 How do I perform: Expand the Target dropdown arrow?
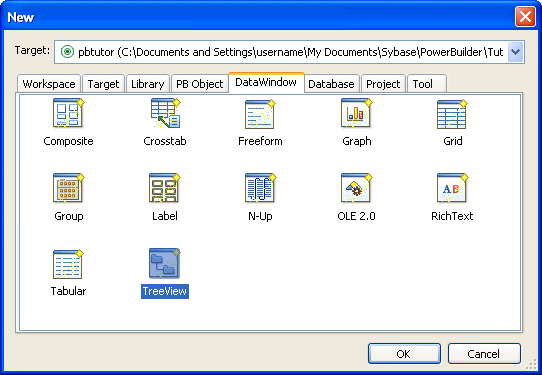[515, 52]
